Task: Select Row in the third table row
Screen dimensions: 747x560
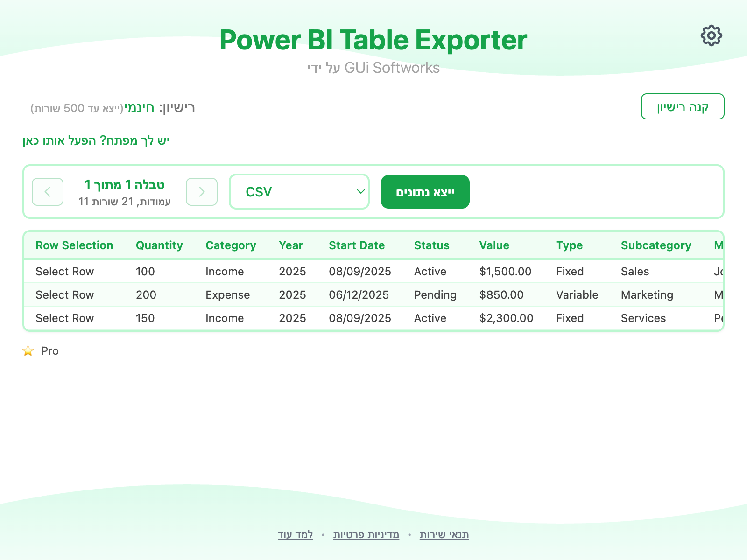Action: point(64,318)
